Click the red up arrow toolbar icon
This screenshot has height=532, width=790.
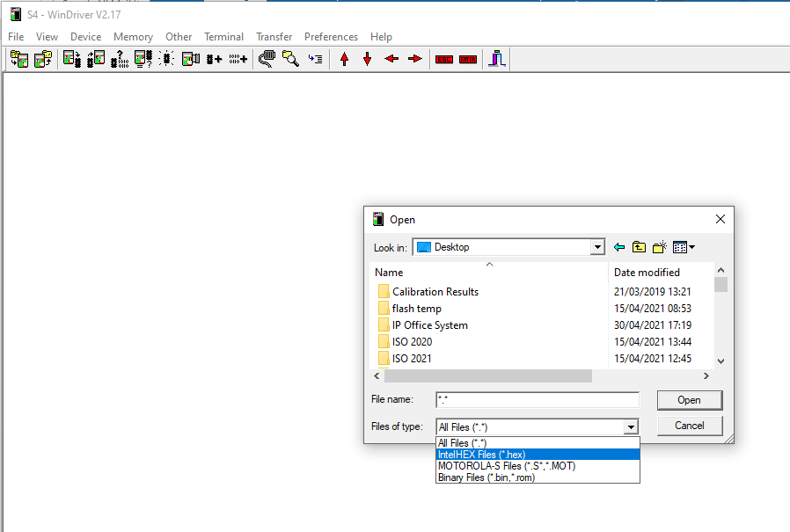[x=344, y=59]
